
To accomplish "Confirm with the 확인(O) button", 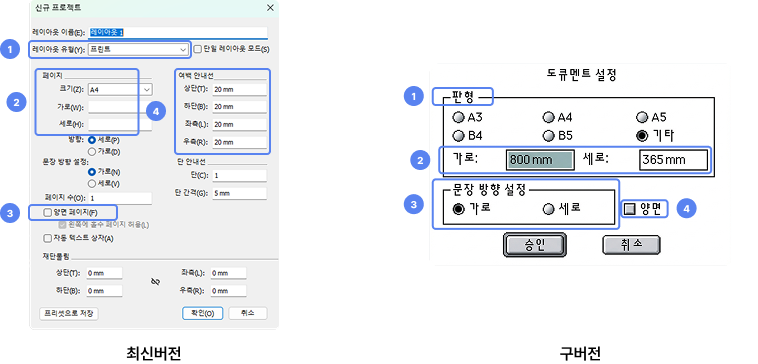I will click(203, 313).
